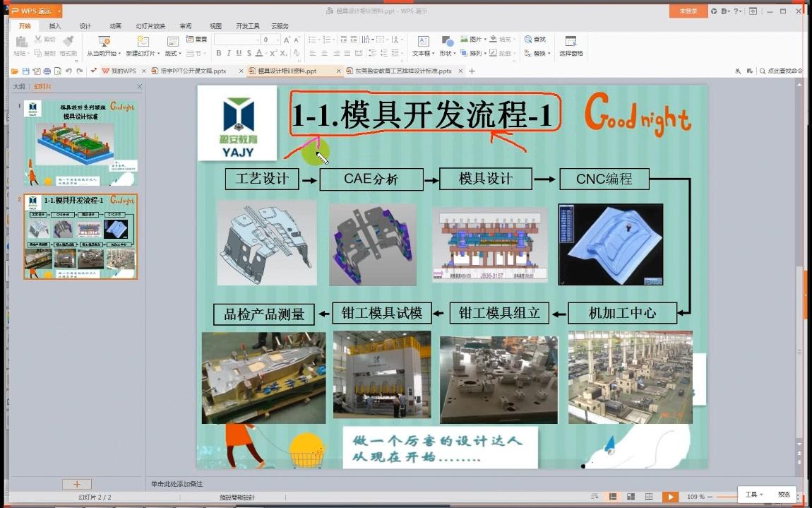
Task: Expand the 版式 layout dropdown
Action: pyautogui.click(x=179, y=52)
